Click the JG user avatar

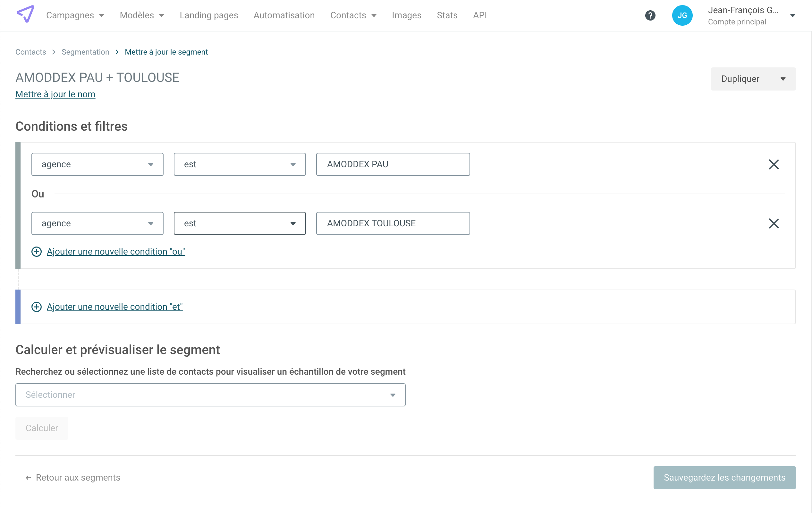point(682,15)
